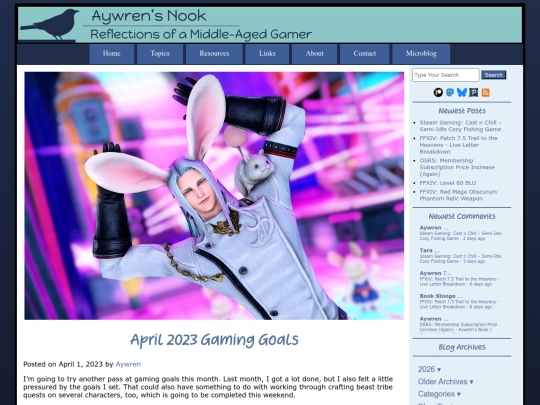Open the Red Mage Obscurum Relic Weapon post
The height and width of the screenshot is (405, 540).
458,195
